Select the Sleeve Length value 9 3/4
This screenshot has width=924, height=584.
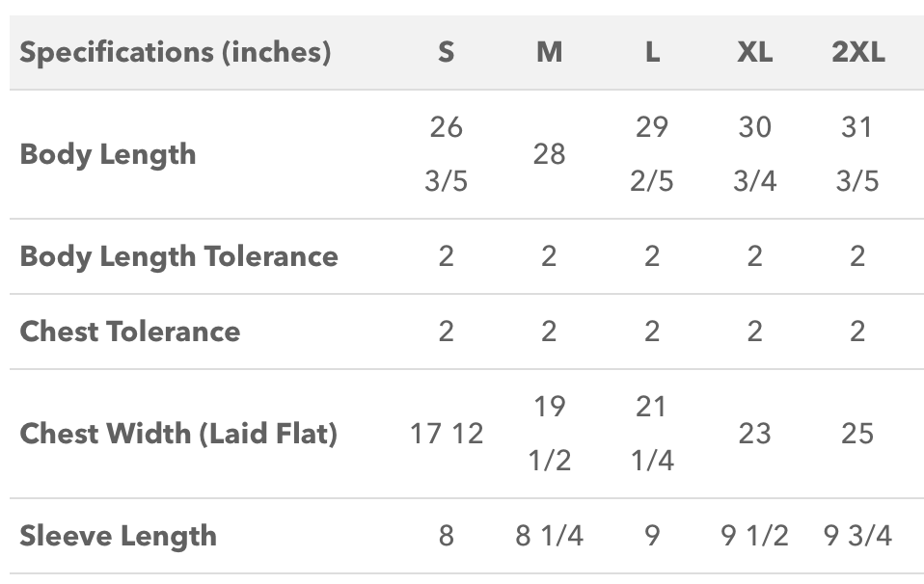[x=857, y=536]
